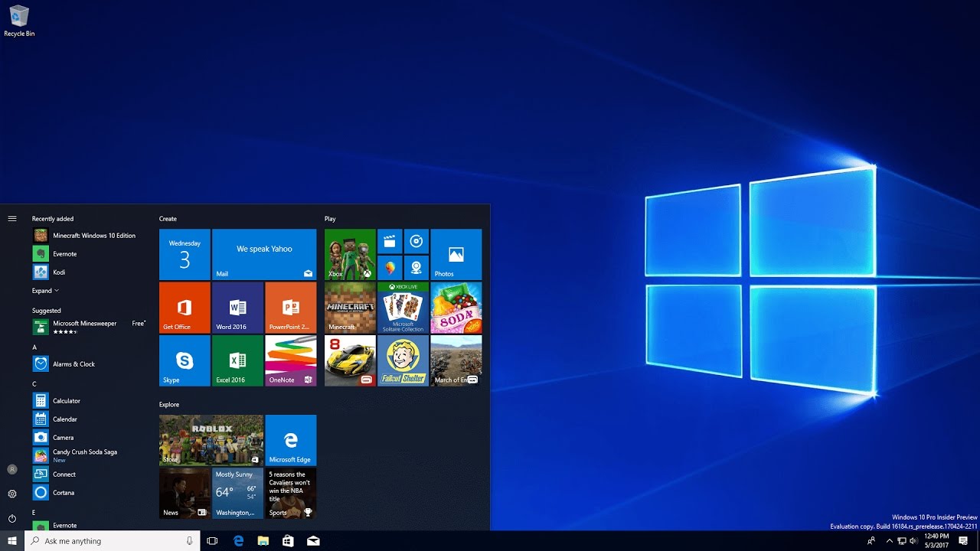
Task: Click the Create group heading
Action: pos(168,219)
